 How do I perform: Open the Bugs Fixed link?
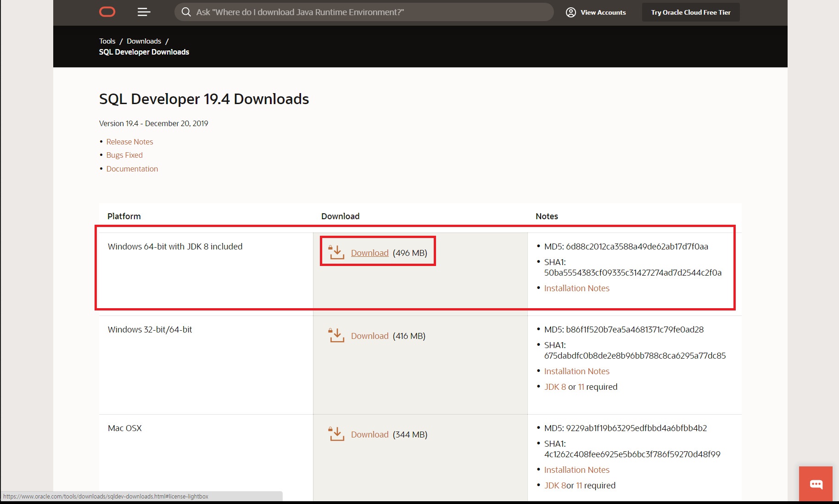[x=124, y=155]
